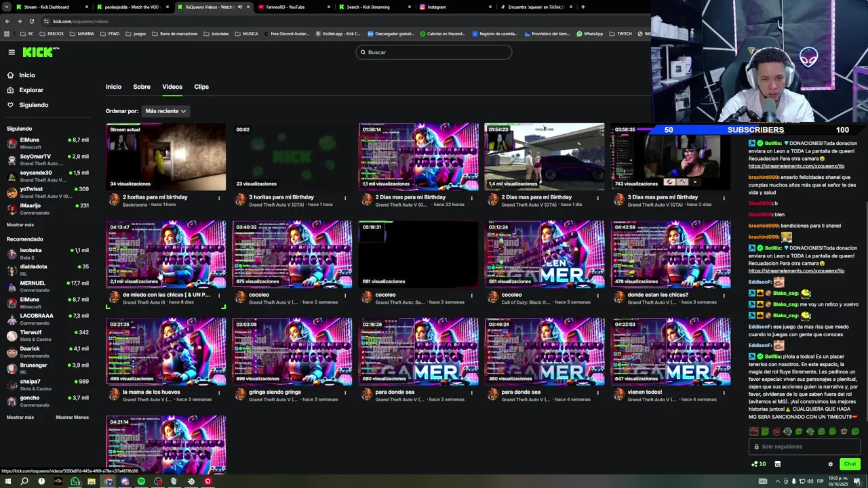This screenshot has width=868, height=488.
Task: Open Windows taskbar search
Action: 24,481
